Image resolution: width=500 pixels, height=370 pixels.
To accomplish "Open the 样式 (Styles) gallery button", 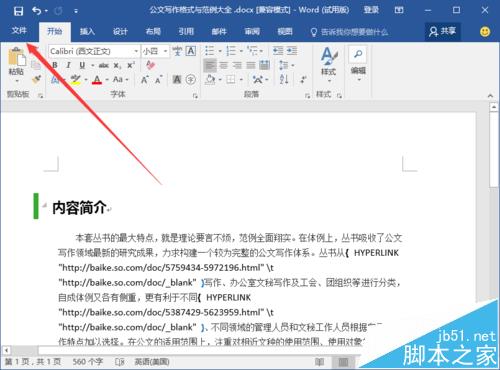I will (329, 65).
